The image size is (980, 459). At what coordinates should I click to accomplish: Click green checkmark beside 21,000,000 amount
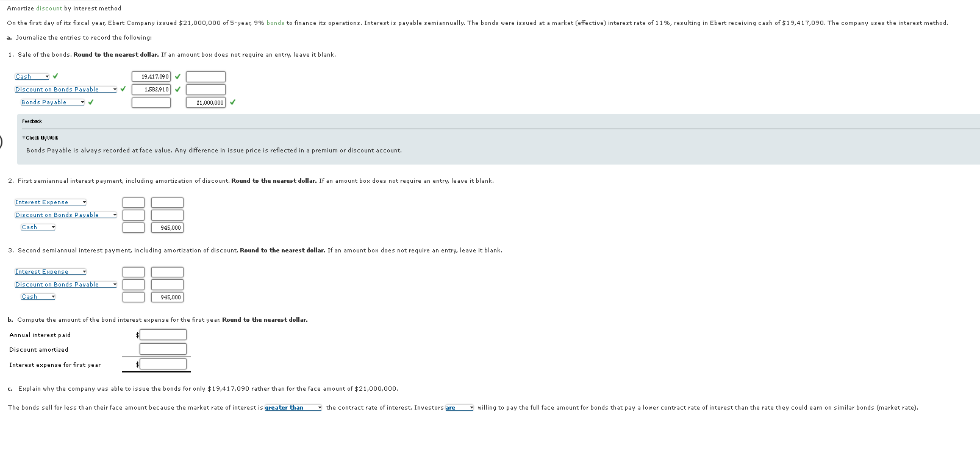point(232,102)
